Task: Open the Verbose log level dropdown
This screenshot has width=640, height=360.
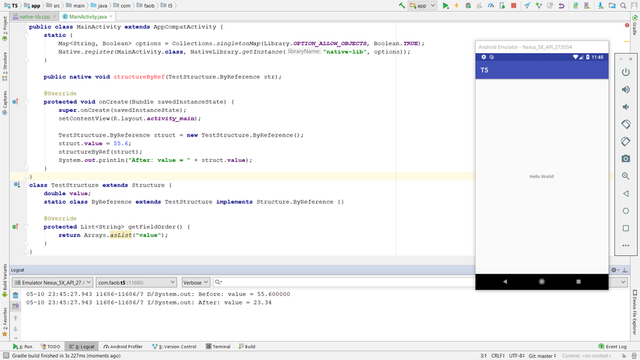Action: point(196,282)
